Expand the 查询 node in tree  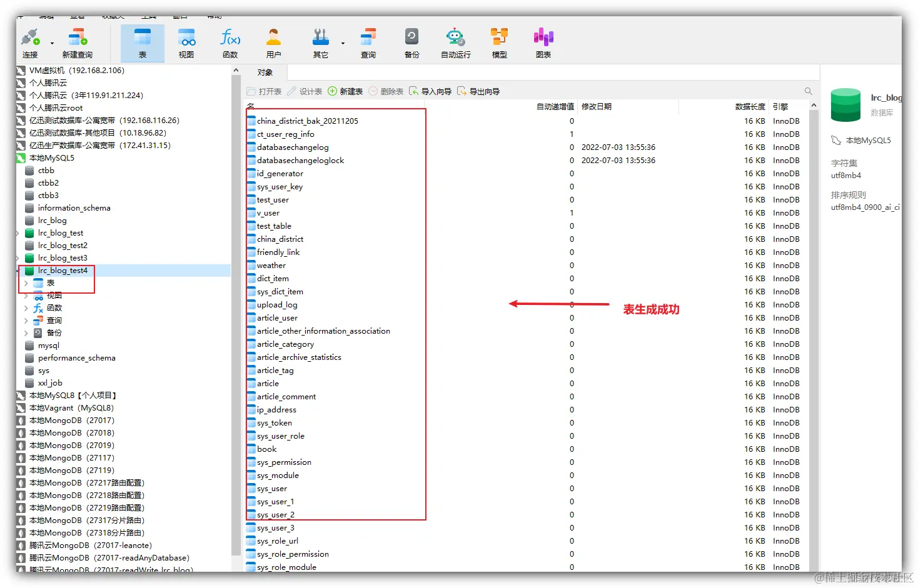point(26,321)
